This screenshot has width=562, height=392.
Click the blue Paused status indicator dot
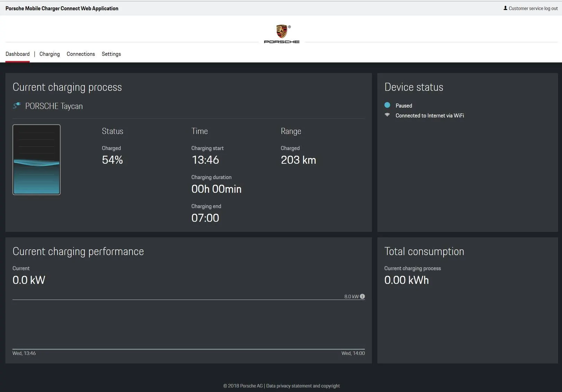[x=387, y=105]
